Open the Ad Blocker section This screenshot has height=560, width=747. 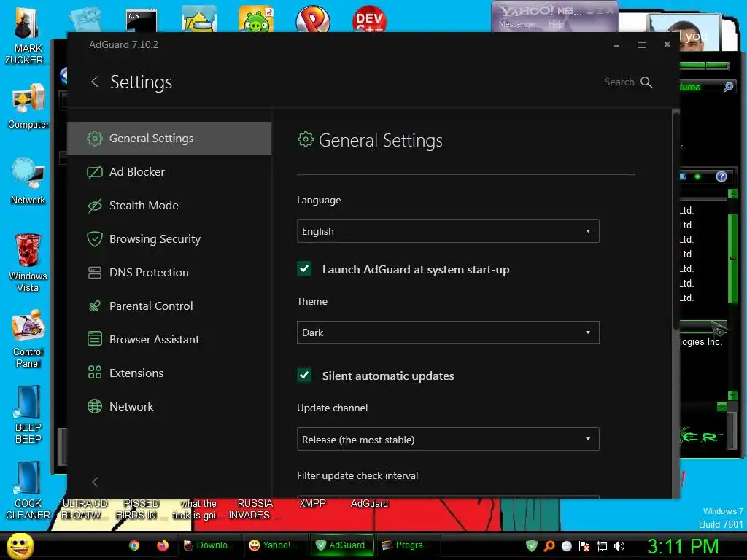tap(169, 172)
